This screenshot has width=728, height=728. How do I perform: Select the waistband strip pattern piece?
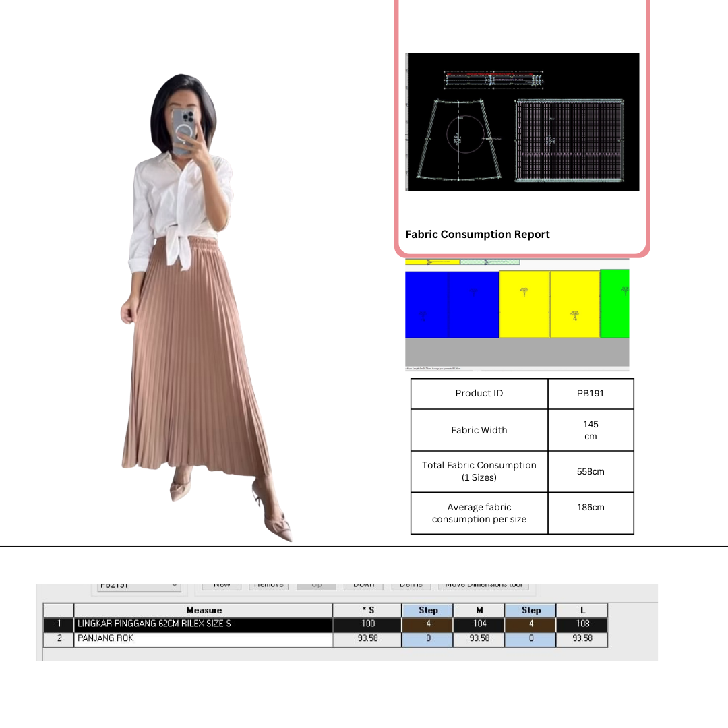493,80
